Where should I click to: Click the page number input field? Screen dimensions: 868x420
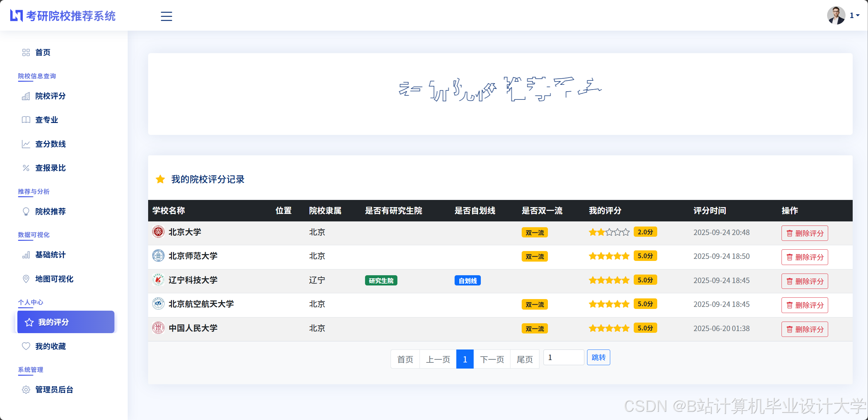(563, 357)
